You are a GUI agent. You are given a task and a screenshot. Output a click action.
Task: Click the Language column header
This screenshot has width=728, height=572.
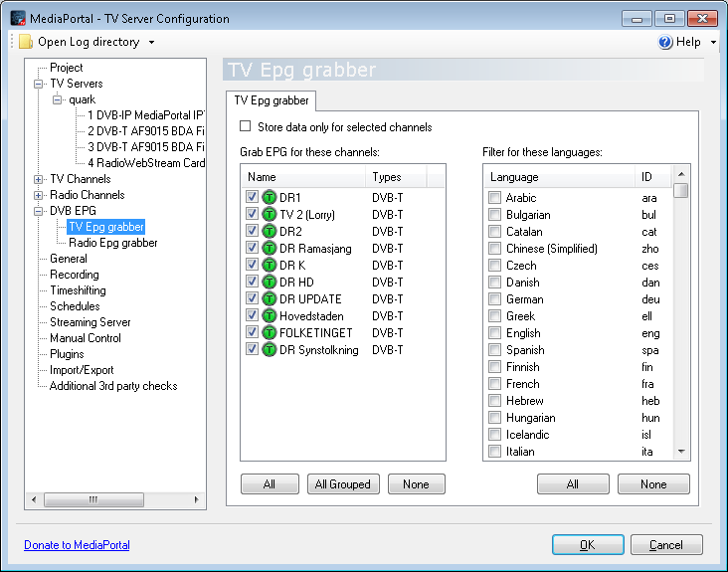[560, 177]
